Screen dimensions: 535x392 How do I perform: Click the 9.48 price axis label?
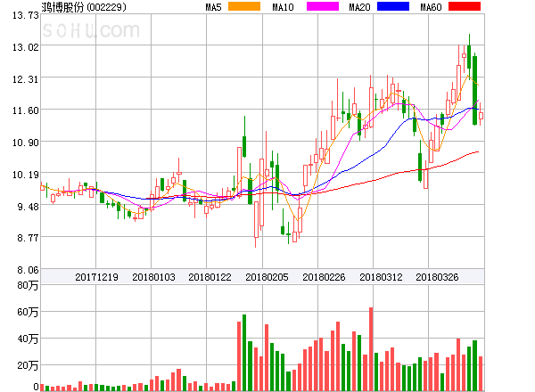[x=28, y=207]
